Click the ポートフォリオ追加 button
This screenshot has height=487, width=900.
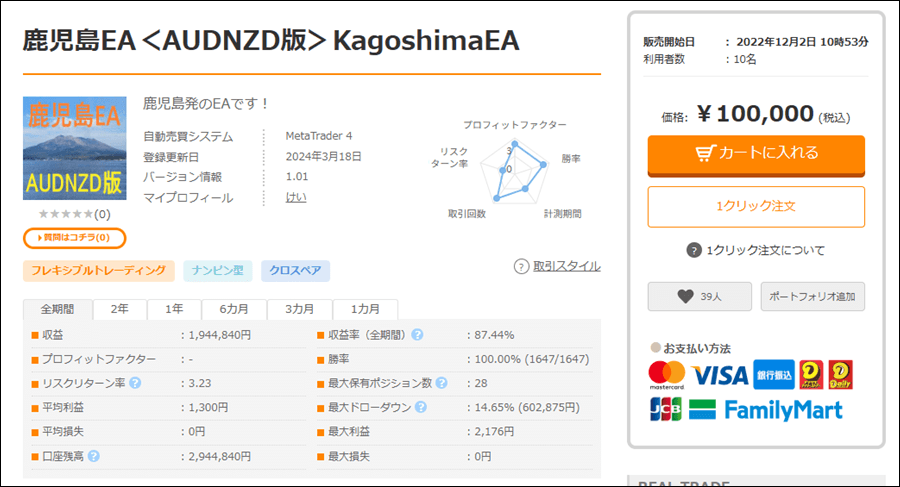click(812, 296)
